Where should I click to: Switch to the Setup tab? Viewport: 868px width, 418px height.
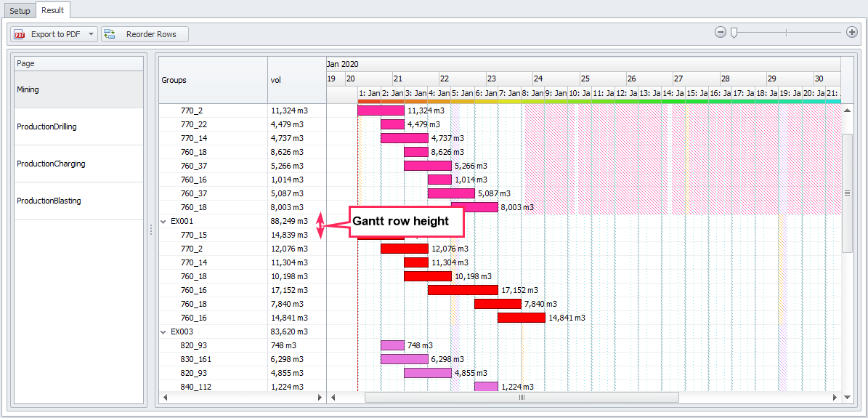(x=20, y=11)
